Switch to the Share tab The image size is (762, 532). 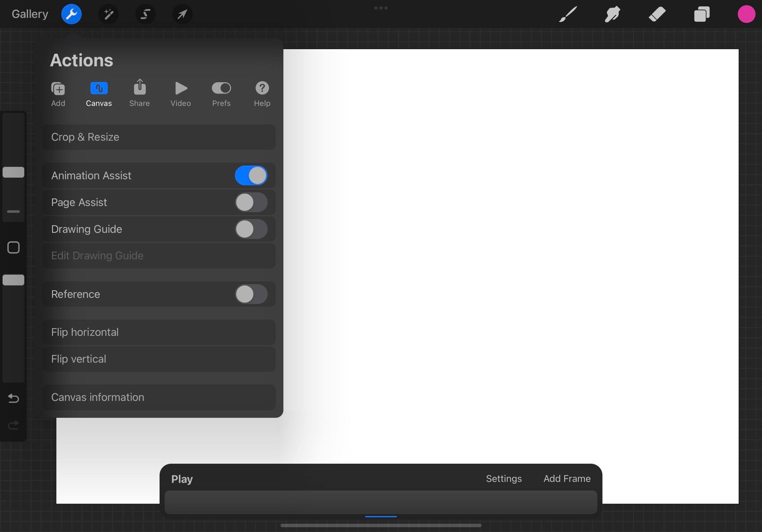point(140,93)
